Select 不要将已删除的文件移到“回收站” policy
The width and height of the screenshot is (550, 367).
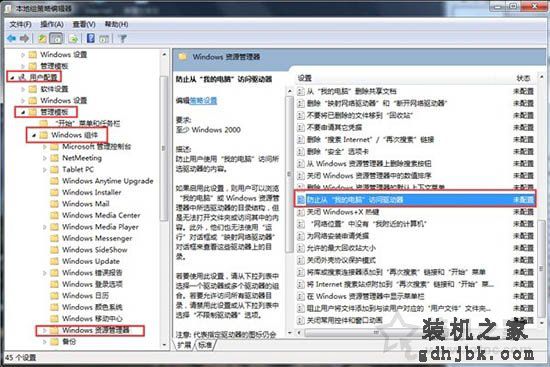click(x=360, y=115)
